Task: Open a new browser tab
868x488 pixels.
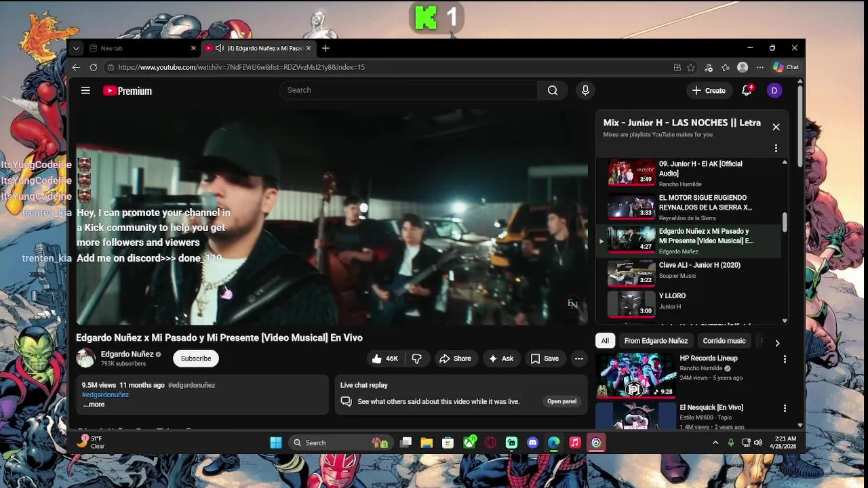Action: [325, 48]
